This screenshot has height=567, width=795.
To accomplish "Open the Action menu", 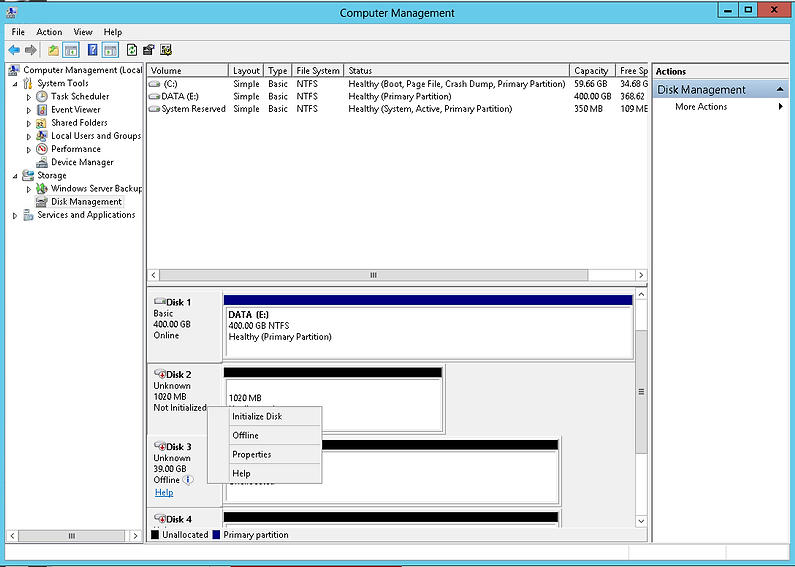I will pos(49,32).
